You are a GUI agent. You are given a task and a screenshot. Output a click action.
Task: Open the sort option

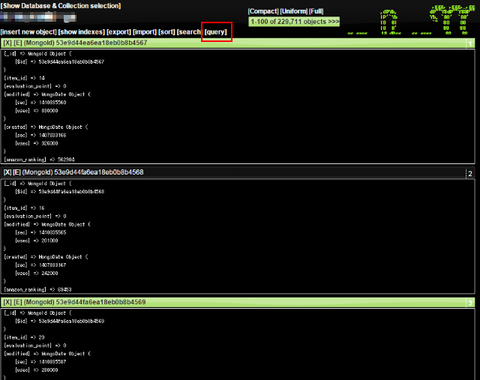[x=167, y=32]
